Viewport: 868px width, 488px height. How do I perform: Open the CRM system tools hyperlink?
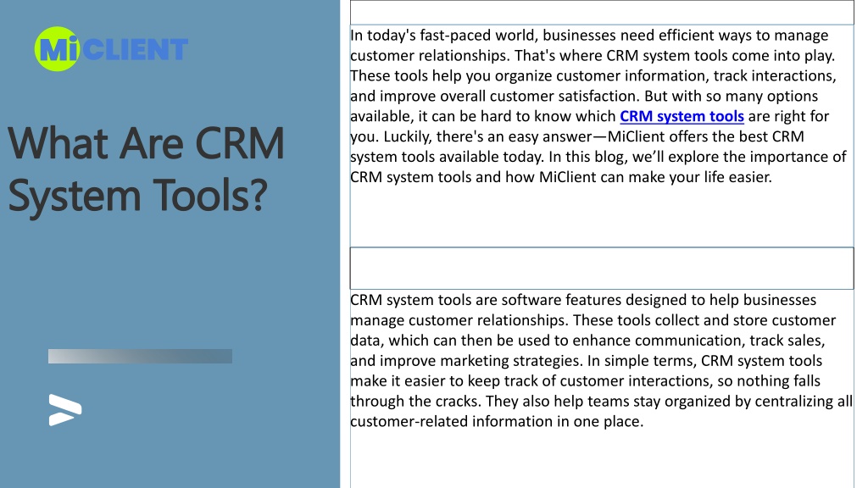682,116
